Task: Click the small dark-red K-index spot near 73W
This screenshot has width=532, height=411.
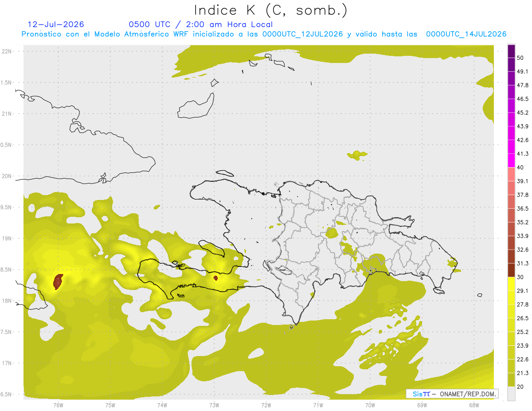Action: click(215, 278)
